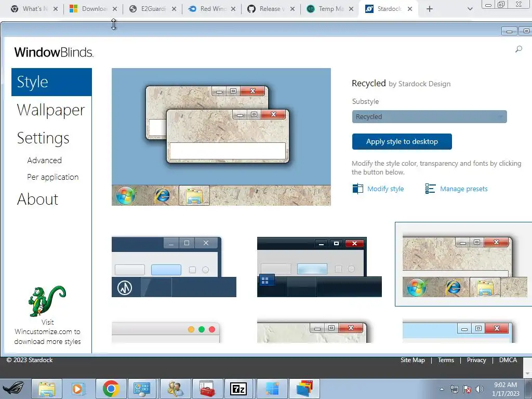Click the WindowBlinds logo

point(54,52)
